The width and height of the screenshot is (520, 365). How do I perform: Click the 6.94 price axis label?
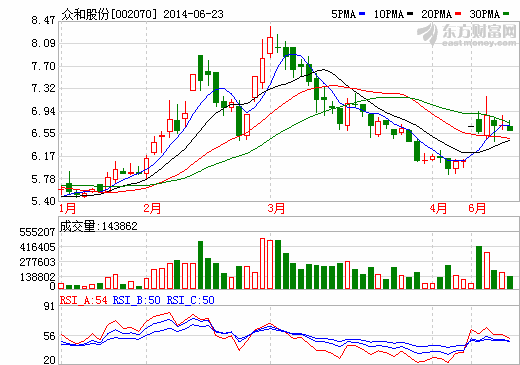(43, 111)
